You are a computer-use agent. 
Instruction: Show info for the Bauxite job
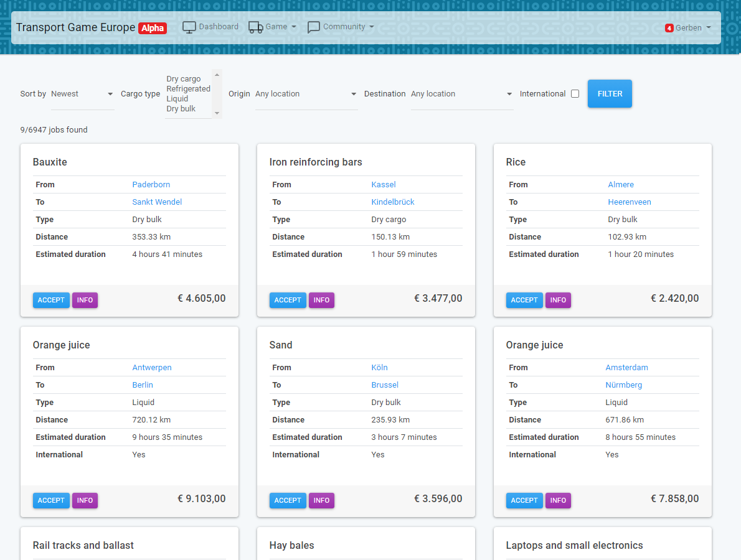85,300
